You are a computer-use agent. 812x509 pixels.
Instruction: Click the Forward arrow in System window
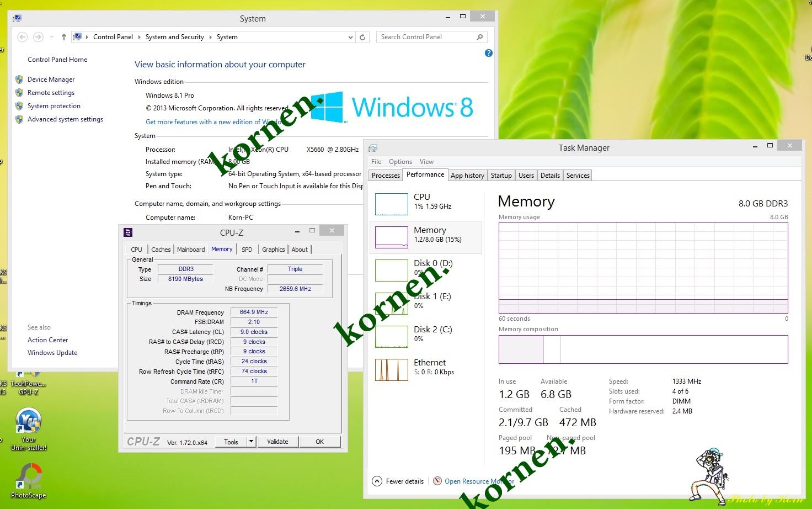click(x=38, y=37)
